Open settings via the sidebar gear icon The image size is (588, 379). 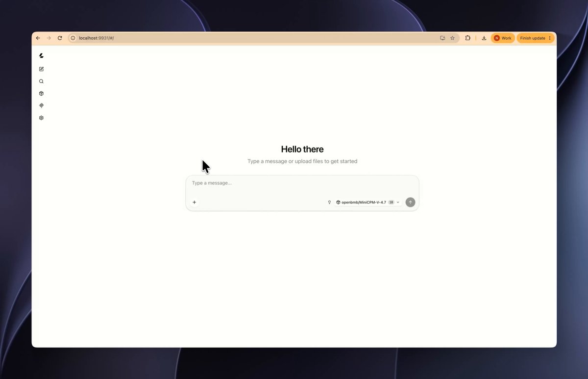41,118
